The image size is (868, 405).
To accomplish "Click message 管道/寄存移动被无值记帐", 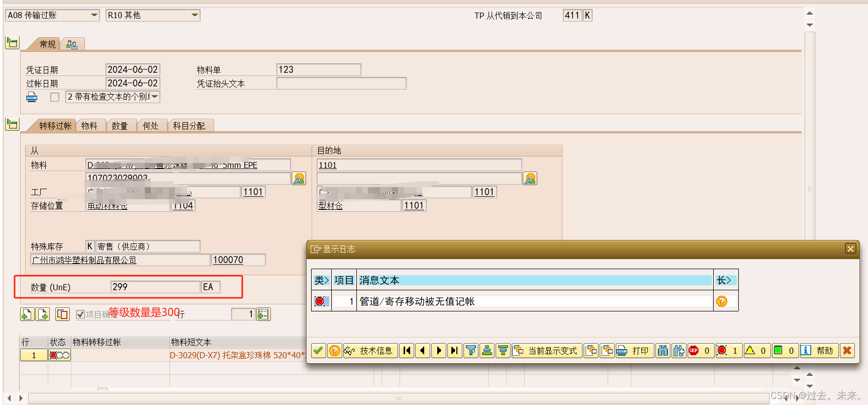I will (x=417, y=301).
